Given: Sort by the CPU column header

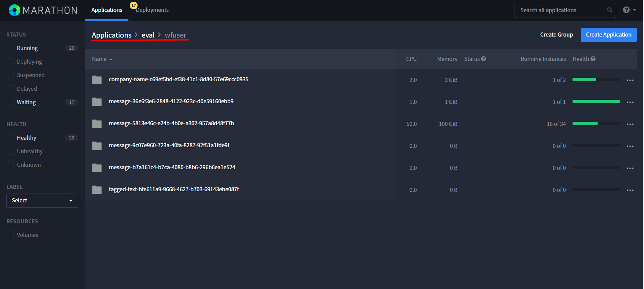Looking at the screenshot, I should tap(411, 59).
